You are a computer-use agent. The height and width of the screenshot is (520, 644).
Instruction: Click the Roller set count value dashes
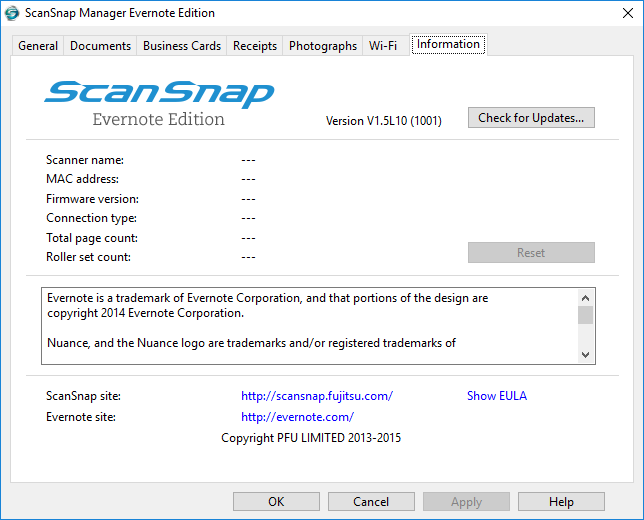pos(248,257)
